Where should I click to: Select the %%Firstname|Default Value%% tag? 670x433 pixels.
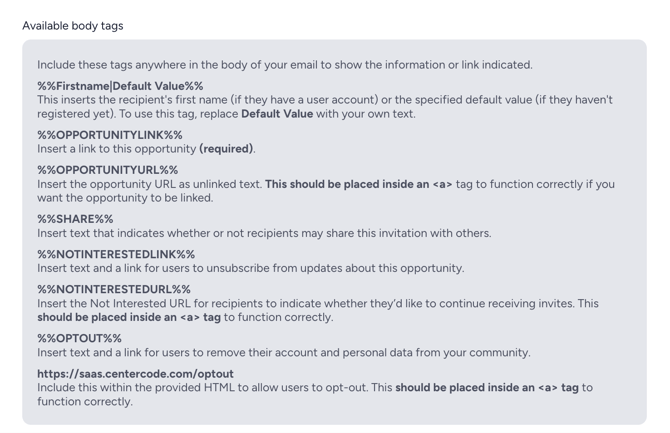(x=120, y=86)
